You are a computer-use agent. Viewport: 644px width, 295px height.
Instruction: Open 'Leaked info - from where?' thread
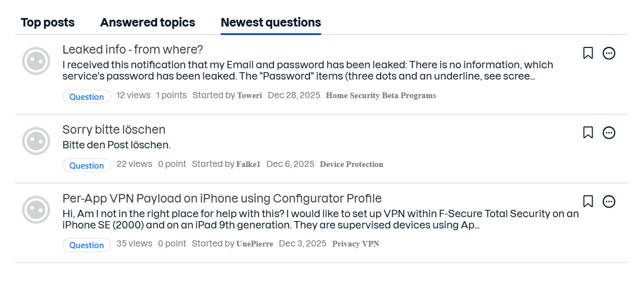point(133,49)
